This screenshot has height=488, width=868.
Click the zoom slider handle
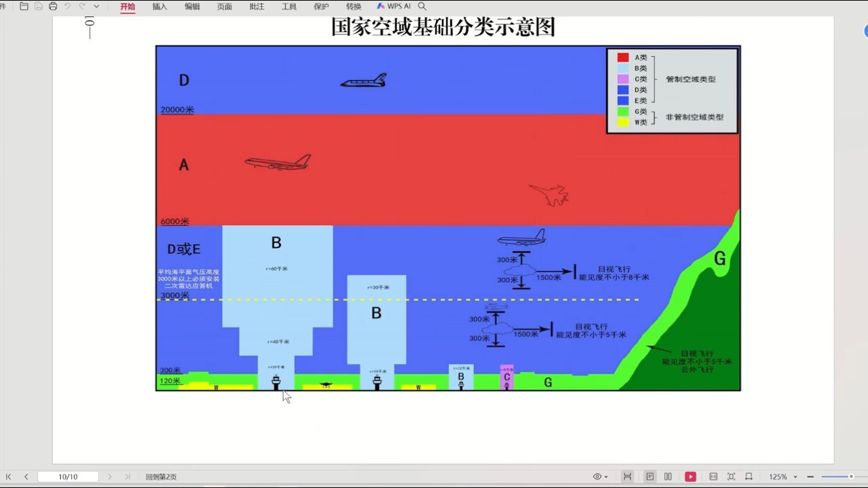click(851, 476)
